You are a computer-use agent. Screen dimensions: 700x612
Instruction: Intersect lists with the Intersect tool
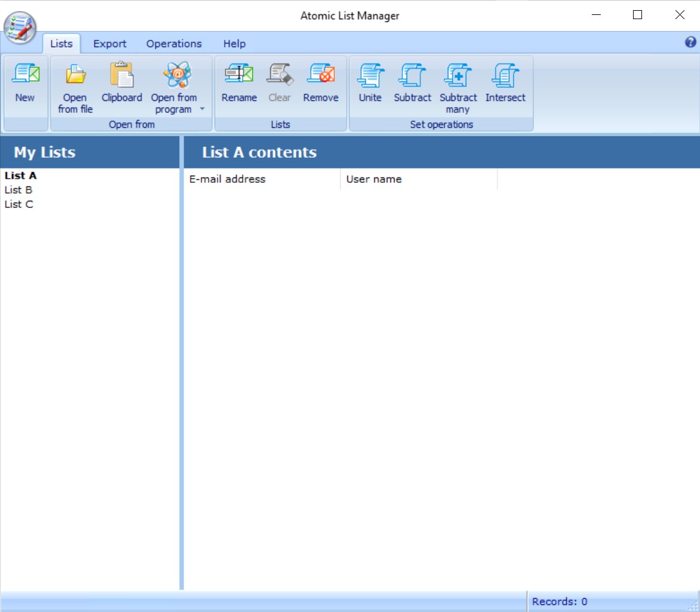coord(505,84)
